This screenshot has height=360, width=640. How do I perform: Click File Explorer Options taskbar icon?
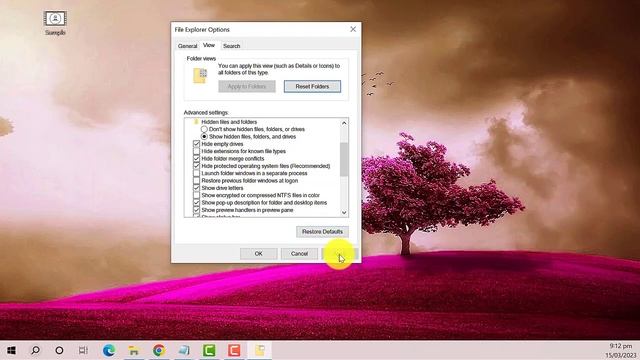260,350
